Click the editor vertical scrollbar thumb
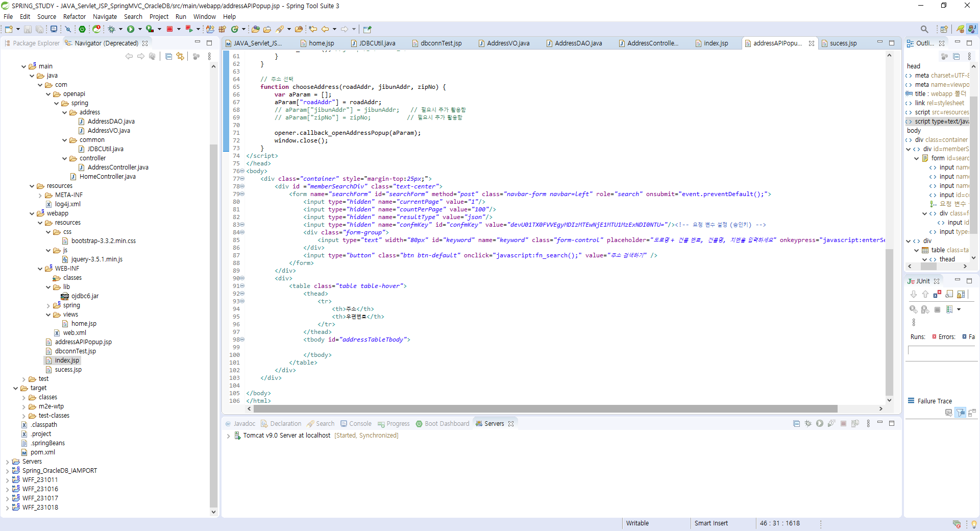Image resolution: width=980 pixels, height=531 pixels. (889, 322)
